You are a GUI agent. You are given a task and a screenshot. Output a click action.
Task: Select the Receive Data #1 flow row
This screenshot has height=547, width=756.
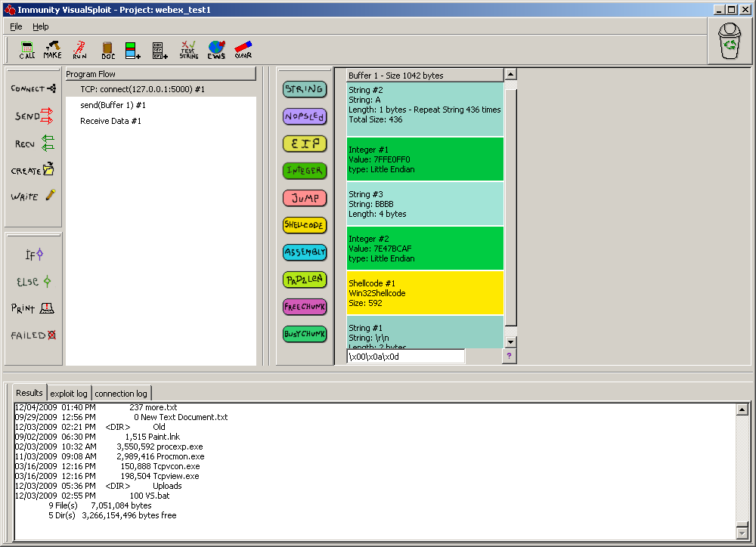pyautogui.click(x=160, y=121)
